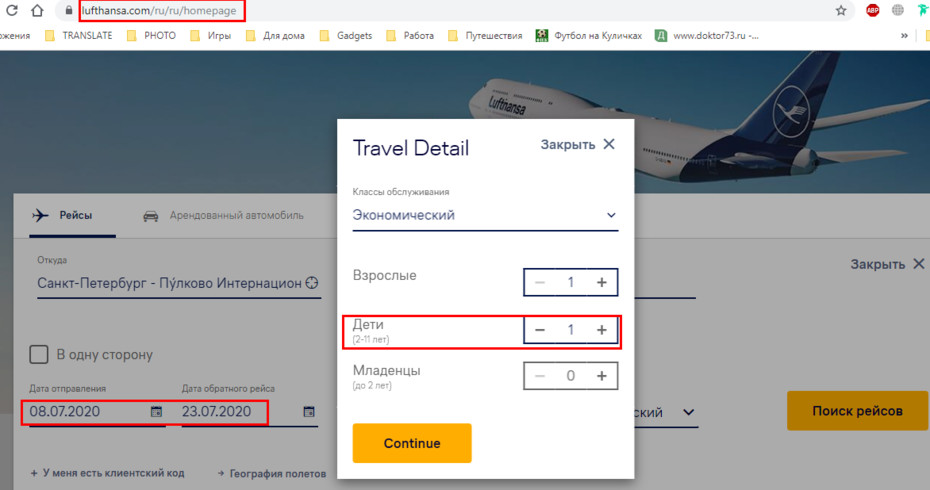This screenshot has height=490, width=930.
Task: Bookmark this page with the star icon
Action: tap(840, 10)
